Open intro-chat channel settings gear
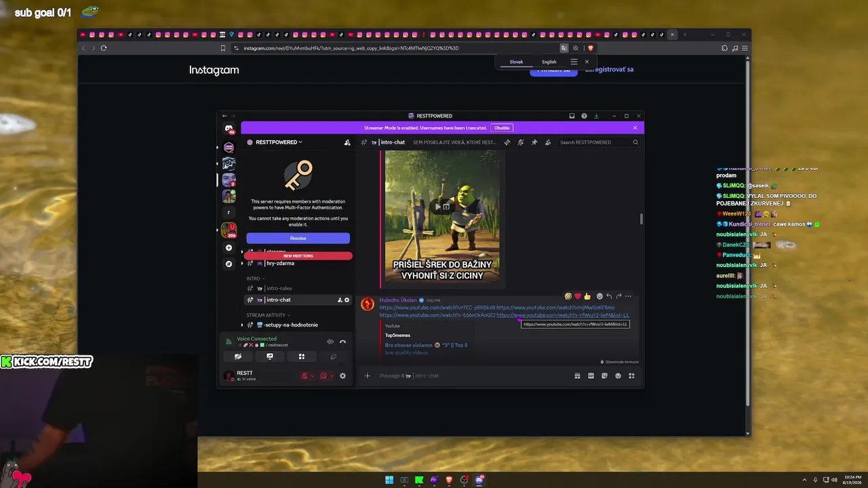The height and width of the screenshot is (488, 868). tap(347, 300)
